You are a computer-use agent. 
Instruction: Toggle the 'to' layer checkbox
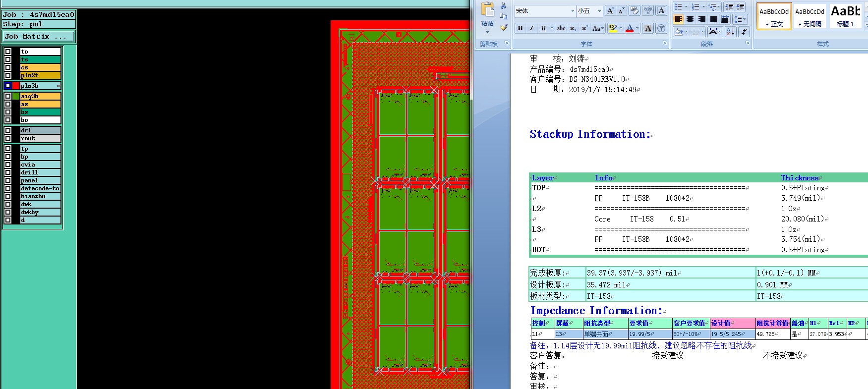8,52
